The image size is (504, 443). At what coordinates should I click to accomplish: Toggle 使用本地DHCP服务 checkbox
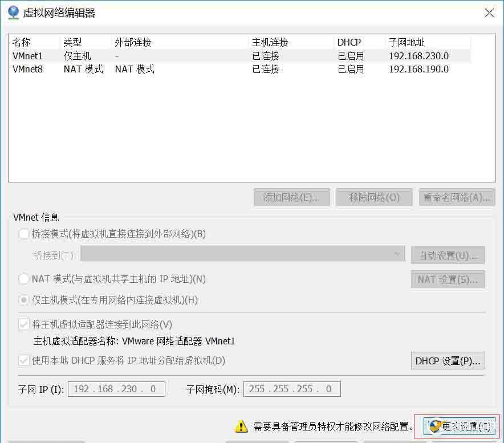pyautogui.click(x=23, y=360)
